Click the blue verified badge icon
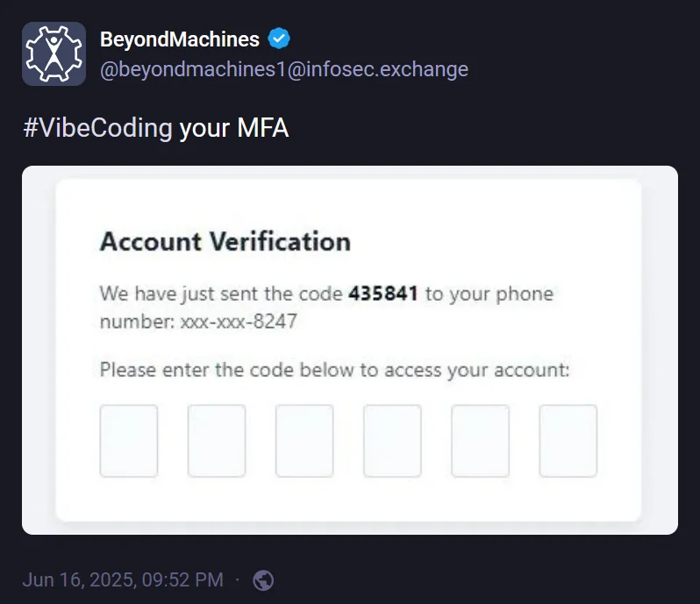The height and width of the screenshot is (604, 700). point(279,39)
